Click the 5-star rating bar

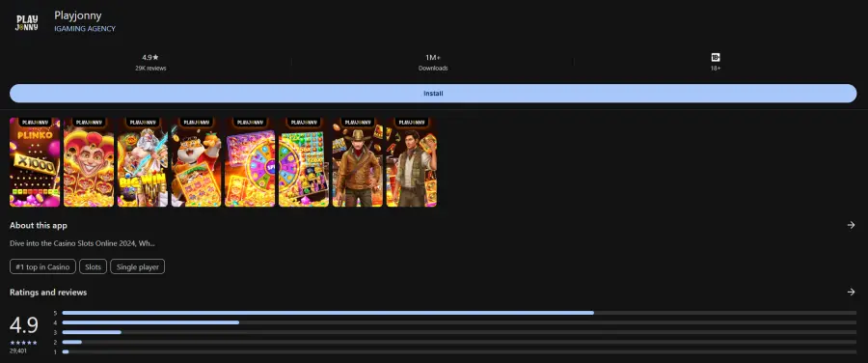459,313
